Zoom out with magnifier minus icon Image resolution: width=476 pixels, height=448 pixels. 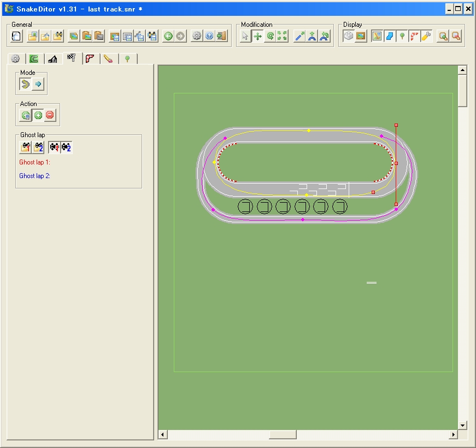tap(456, 36)
